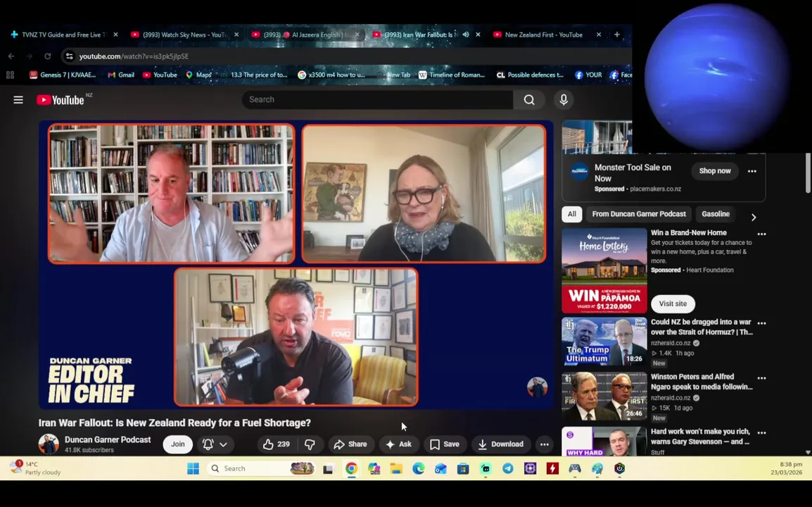Image resolution: width=812 pixels, height=507 pixels.
Task: Open Timeline of Roman bookmark
Action: (452, 75)
